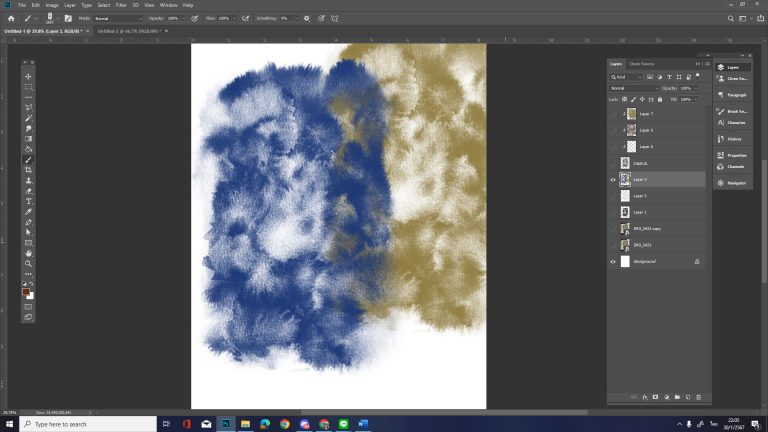Screen dimensions: 768x432
Task: Open the brush blending Mode dropdown
Action: point(116,18)
